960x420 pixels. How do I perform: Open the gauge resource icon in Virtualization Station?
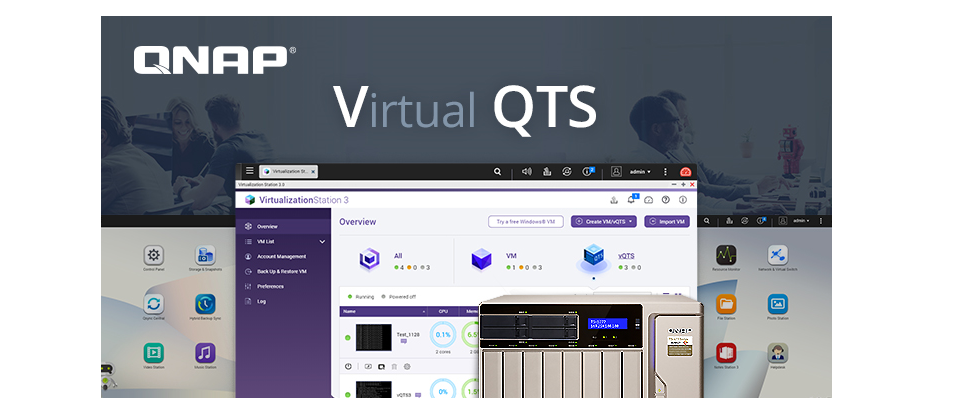tap(649, 200)
